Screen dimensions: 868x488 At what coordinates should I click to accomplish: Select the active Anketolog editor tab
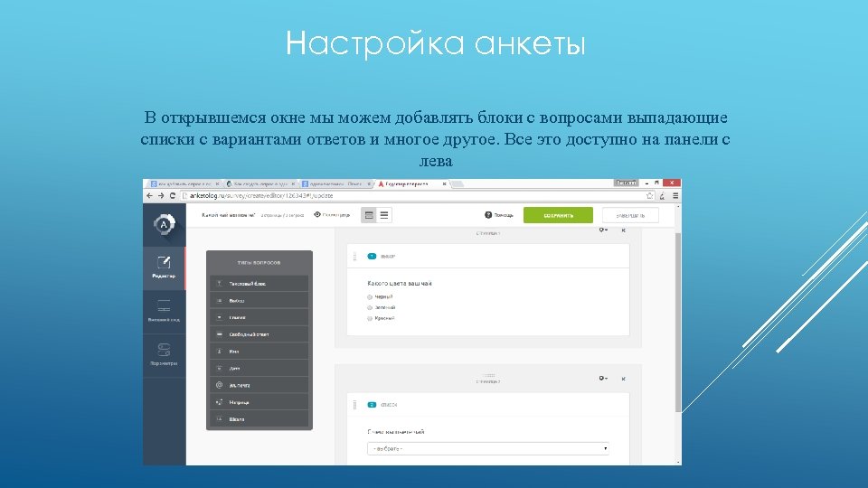[x=411, y=183]
